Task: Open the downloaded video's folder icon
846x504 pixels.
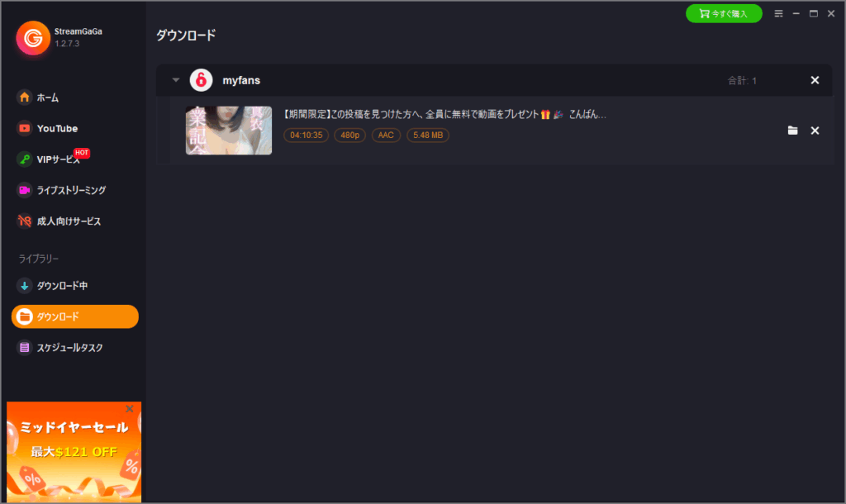Action: click(792, 131)
